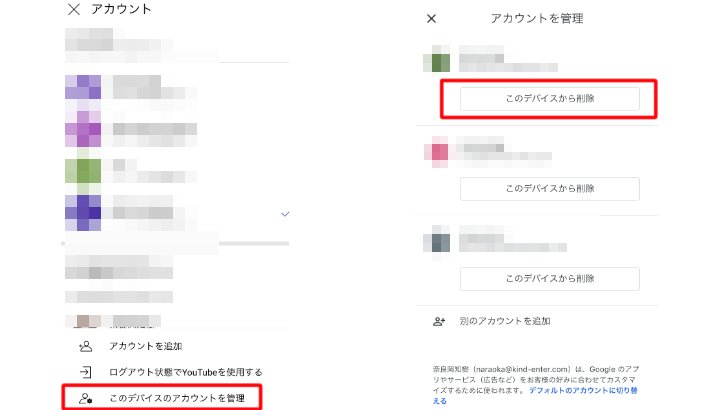Click the sign-out arrow icon for YouTube
The image size is (728, 410).
86,372
